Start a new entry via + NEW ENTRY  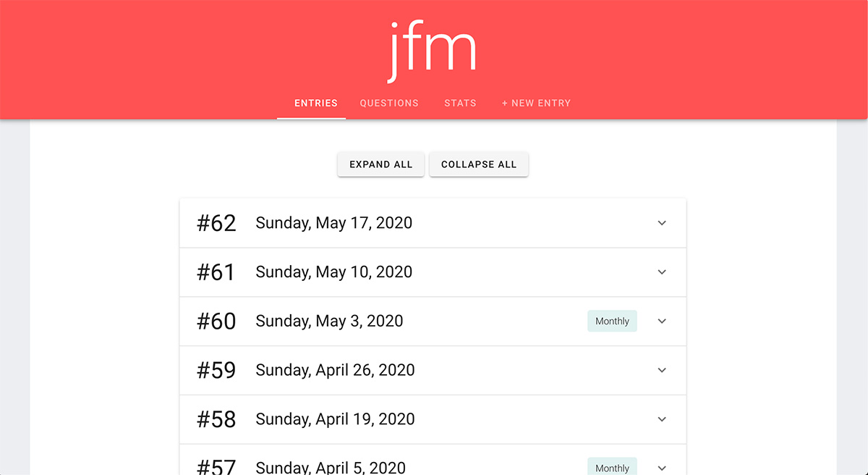tap(536, 103)
